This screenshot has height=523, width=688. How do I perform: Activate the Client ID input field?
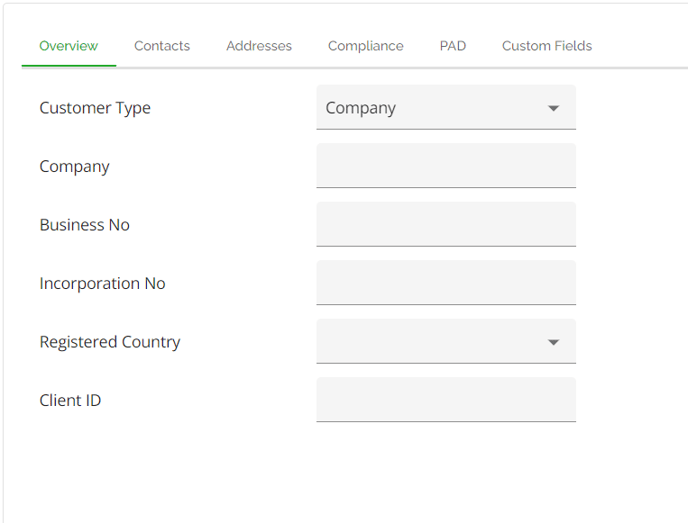(446, 400)
